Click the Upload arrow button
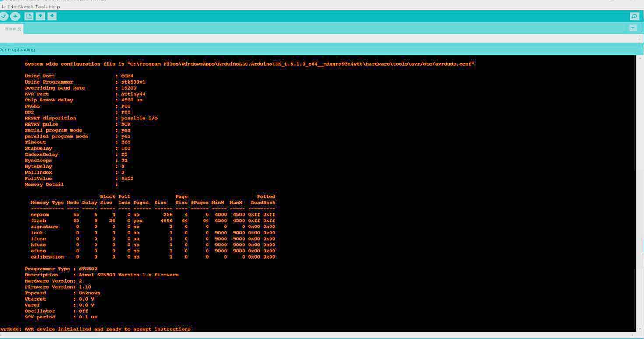 [x=15, y=16]
